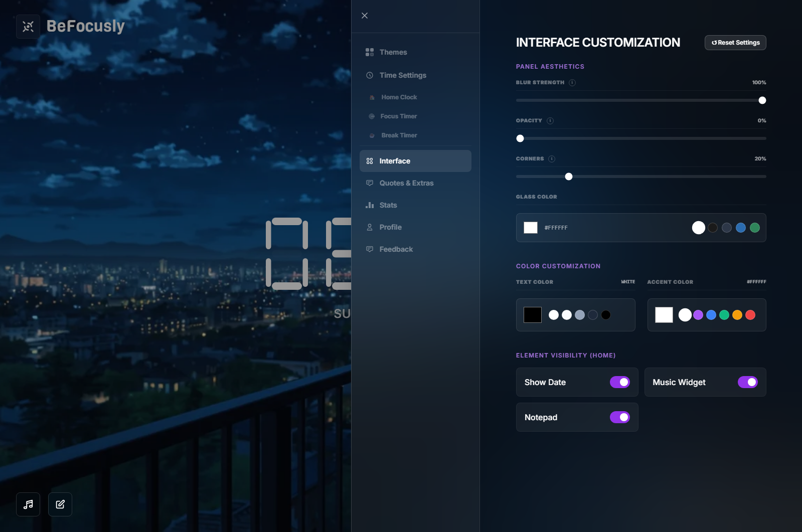Select the white accent color preset
The height and width of the screenshot is (532, 802).
point(685,315)
